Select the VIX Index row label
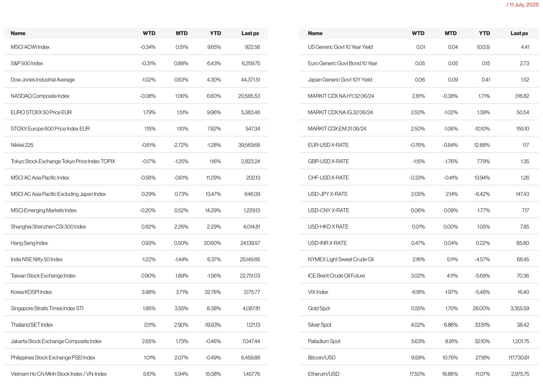 point(318,292)
